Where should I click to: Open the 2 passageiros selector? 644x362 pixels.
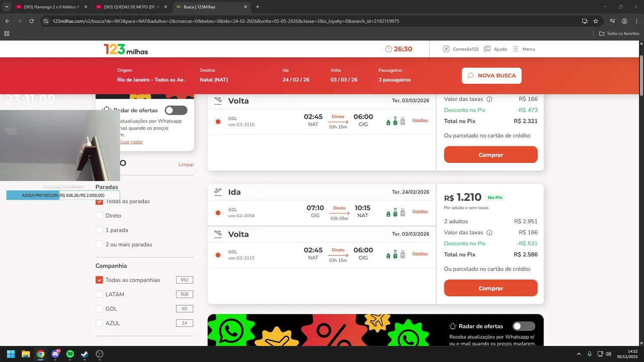[x=394, y=75]
